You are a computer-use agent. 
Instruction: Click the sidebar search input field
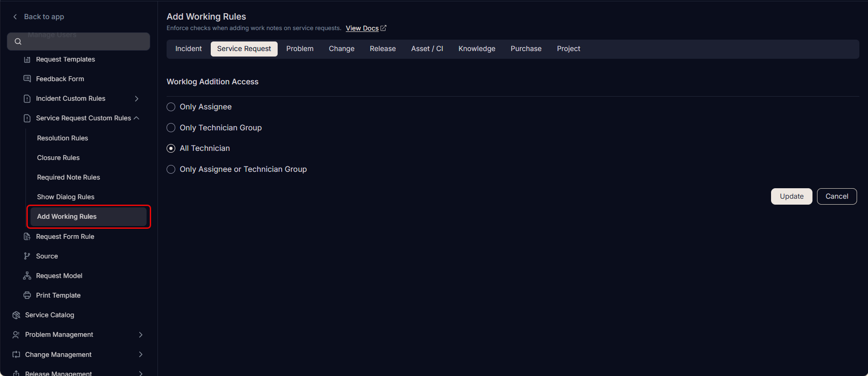point(79,41)
